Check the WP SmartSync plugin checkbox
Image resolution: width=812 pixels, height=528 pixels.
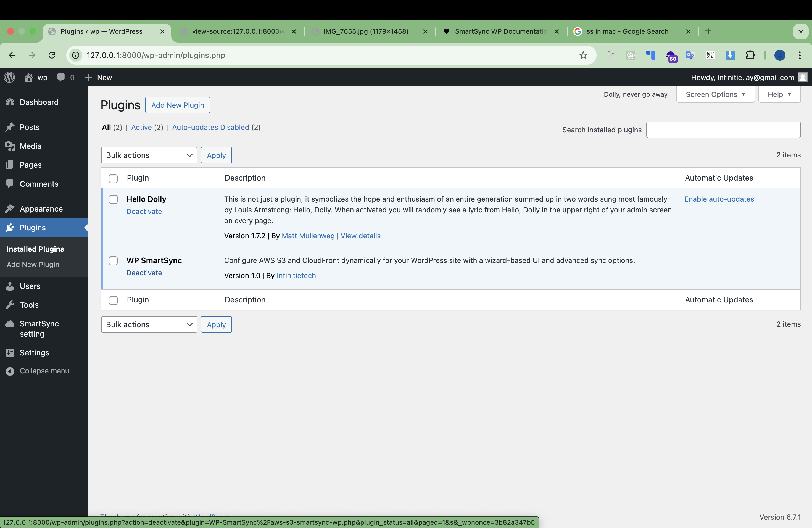click(x=113, y=260)
